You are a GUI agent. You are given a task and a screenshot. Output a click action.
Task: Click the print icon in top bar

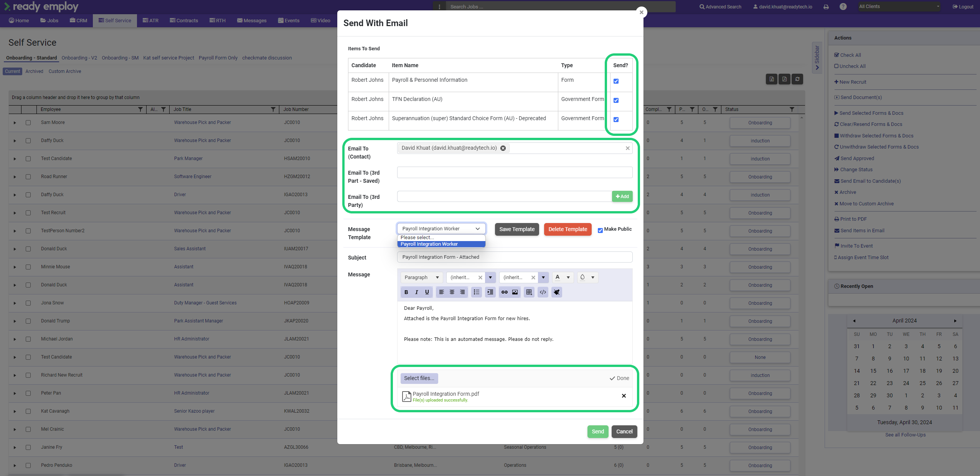click(x=826, y=7)
